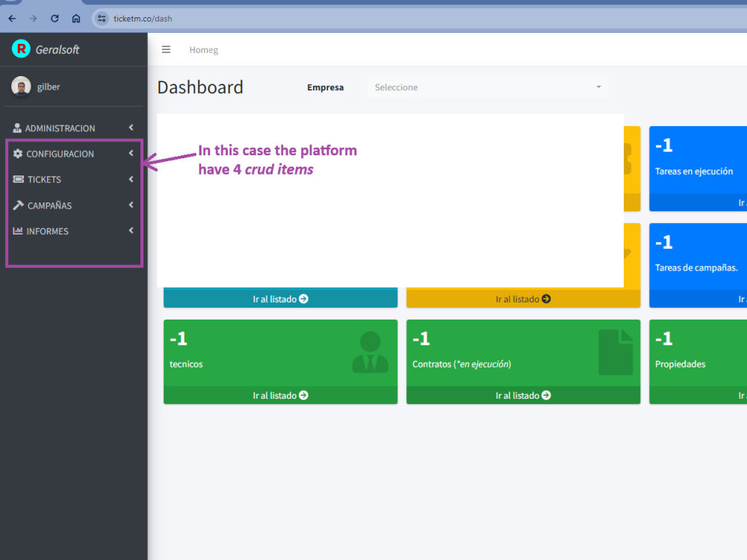Open the CONFIGURACION menu item

(73, 154)
